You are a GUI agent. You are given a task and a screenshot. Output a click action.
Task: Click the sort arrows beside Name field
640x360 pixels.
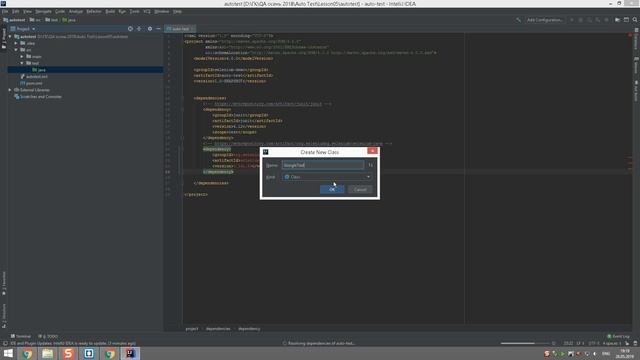pos(370,165)
